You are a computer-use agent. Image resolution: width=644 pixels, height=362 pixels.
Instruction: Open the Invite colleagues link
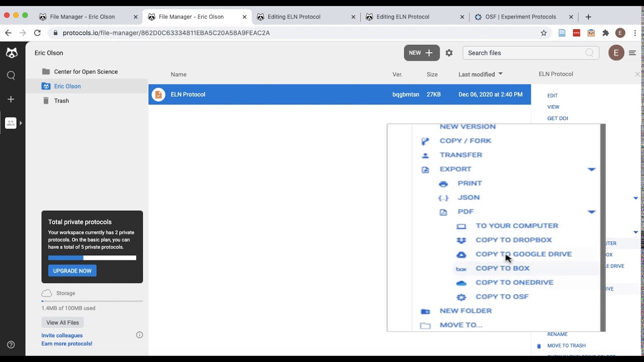coord(62,335)
